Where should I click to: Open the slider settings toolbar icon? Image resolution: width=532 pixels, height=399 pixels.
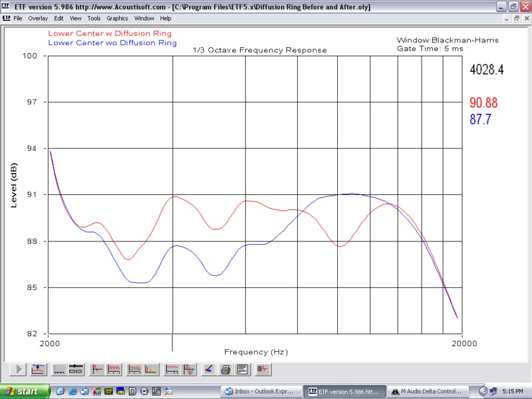click(76, 369)
